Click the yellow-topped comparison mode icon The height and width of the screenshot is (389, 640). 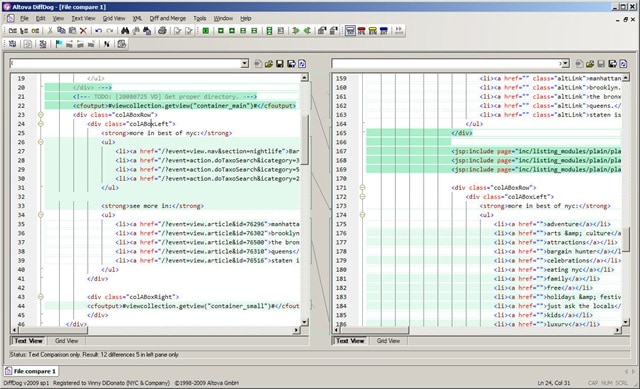(372, 31)
